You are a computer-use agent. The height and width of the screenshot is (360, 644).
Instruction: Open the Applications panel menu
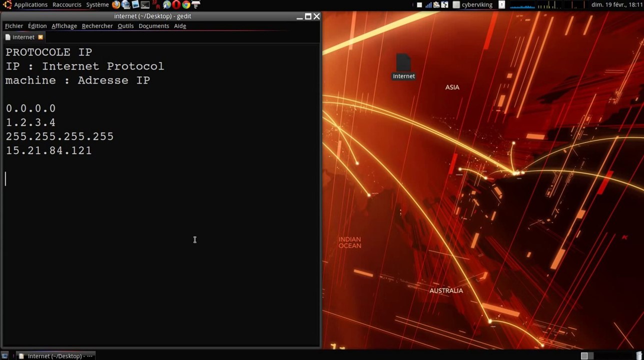[x=31, y=4]
